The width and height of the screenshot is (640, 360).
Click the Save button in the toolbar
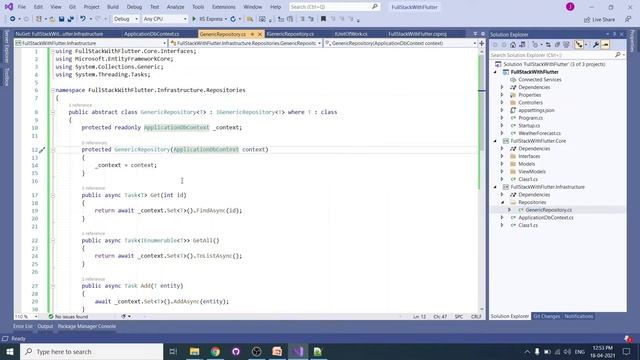pyautogui.click(x=61, y=19)
